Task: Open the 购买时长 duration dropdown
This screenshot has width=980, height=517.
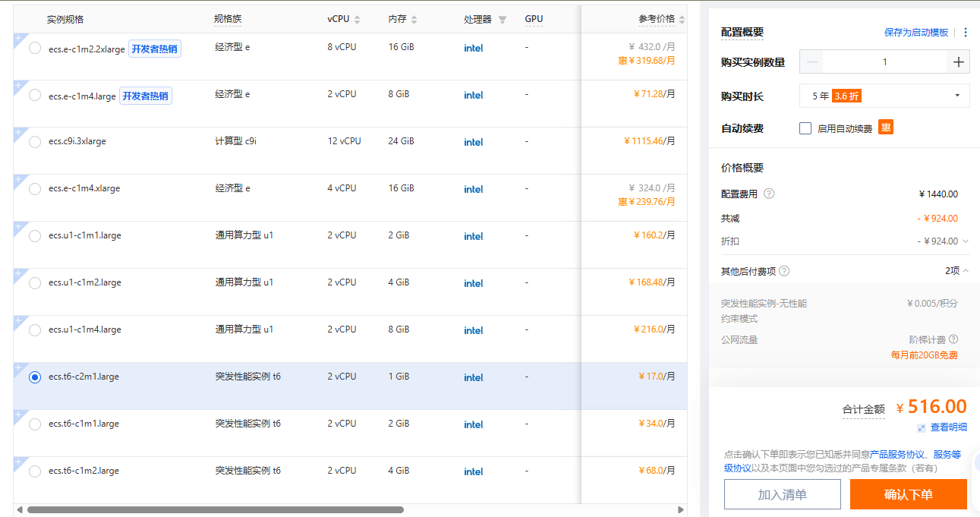Action: coord(884,96)
